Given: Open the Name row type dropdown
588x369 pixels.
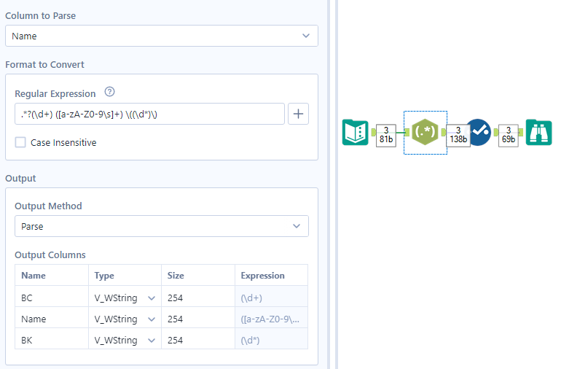Looking at the screenshot, I should (x=124, y=319).
